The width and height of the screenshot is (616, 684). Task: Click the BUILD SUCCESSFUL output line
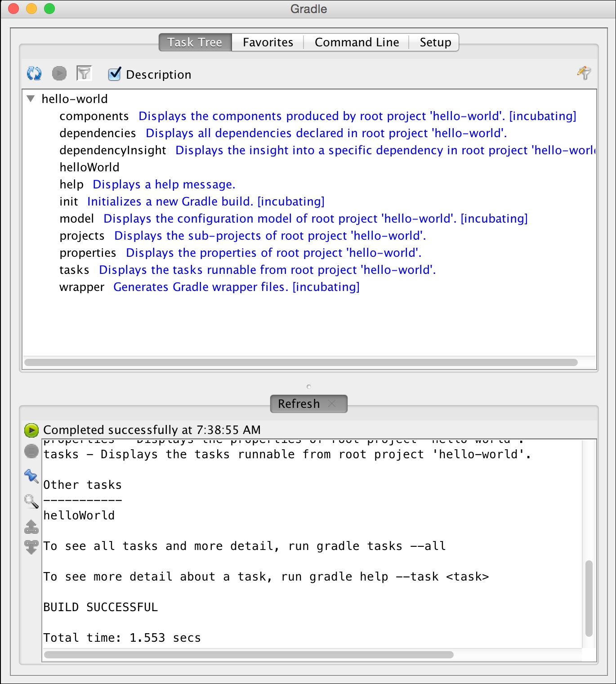click(x=101, y=607)
